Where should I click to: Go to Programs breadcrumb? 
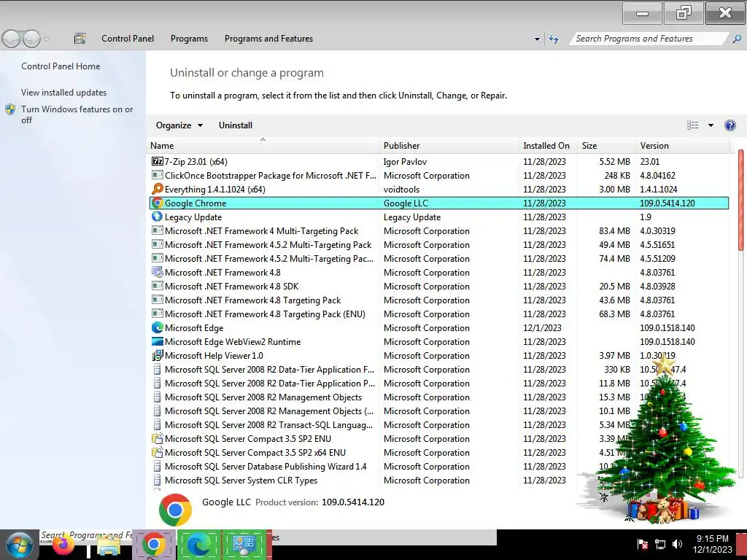pyautogui.click(x=189, y=39)
